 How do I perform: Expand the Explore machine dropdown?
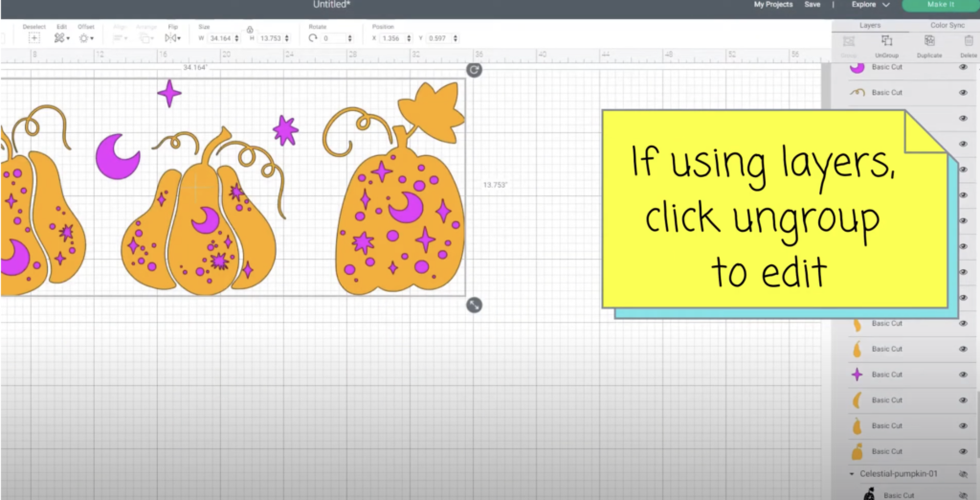[871, 5]
